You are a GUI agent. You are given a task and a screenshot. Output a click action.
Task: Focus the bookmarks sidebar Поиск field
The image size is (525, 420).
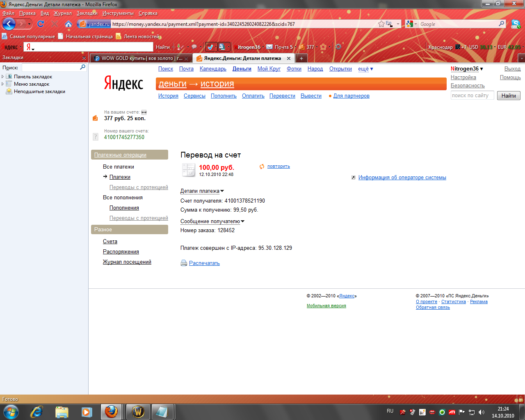pyautogui.click(x=54, y=67)
